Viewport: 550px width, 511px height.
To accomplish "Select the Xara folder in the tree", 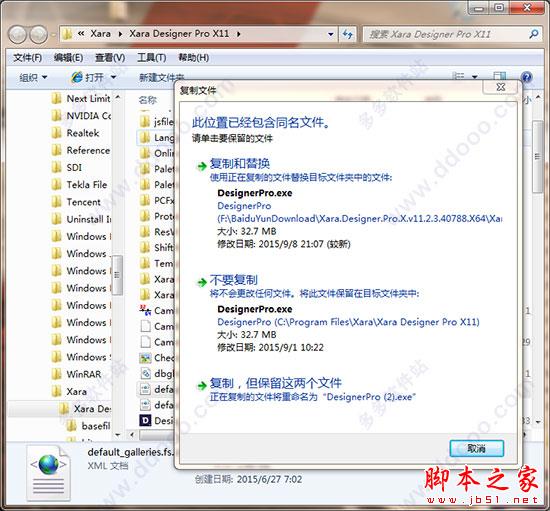I will coord(69,391).
